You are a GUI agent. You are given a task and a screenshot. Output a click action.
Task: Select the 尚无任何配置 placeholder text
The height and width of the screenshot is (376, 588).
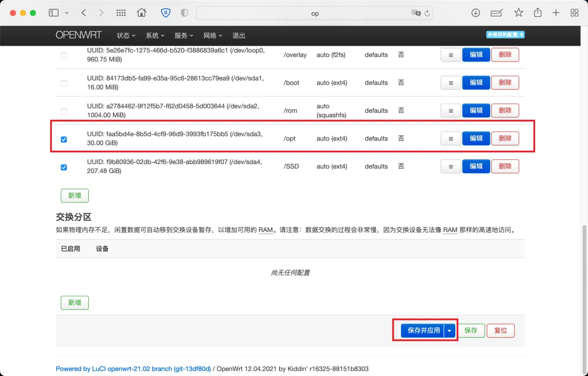[x=290, y=273]
